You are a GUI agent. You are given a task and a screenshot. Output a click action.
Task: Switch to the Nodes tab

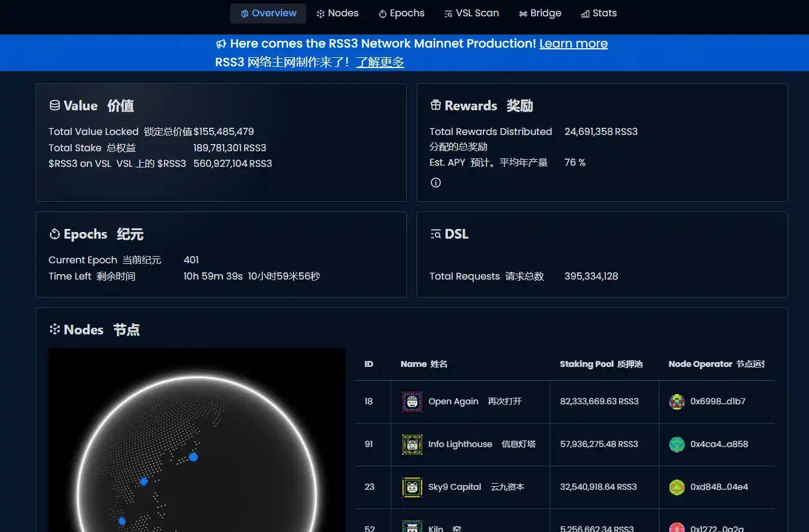point(338,13)
